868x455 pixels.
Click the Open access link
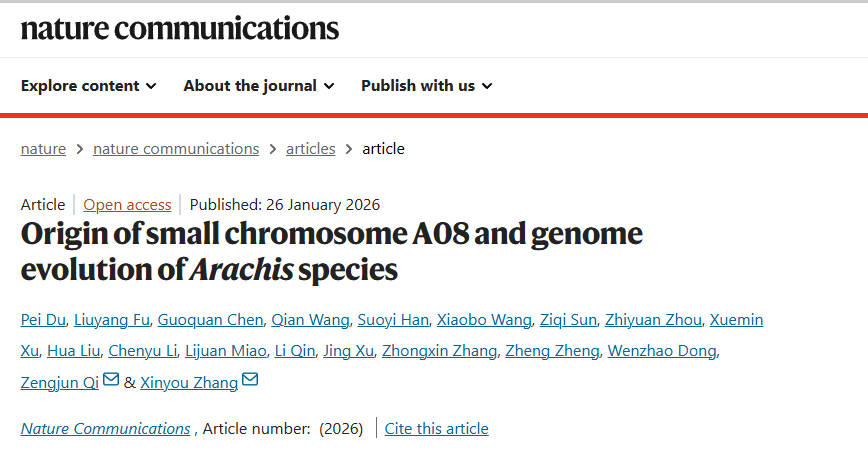(x=127, y=205)
